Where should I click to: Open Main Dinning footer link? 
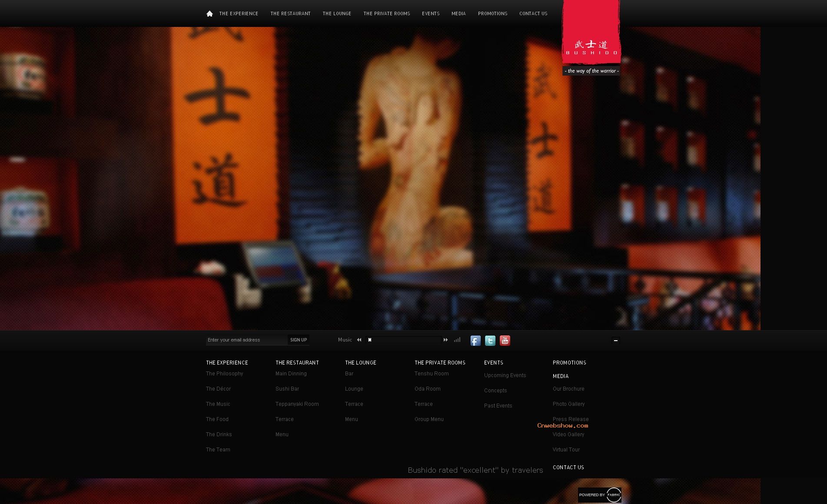291,374
